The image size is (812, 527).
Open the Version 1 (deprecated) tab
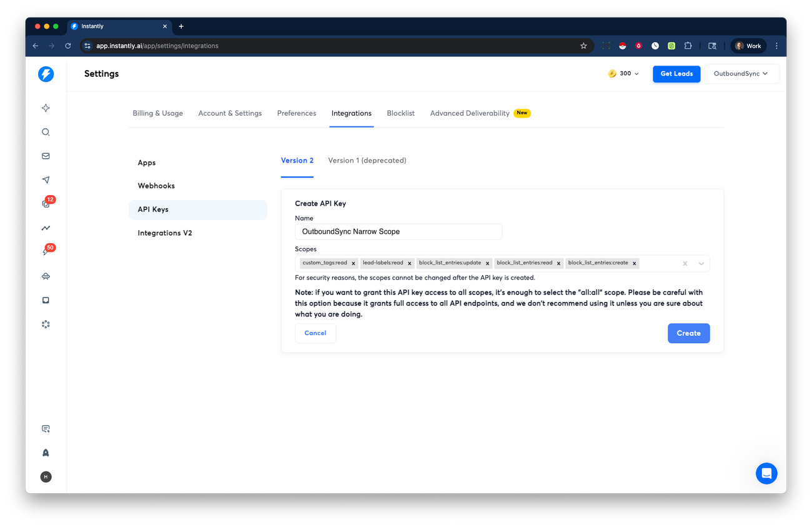367,160
